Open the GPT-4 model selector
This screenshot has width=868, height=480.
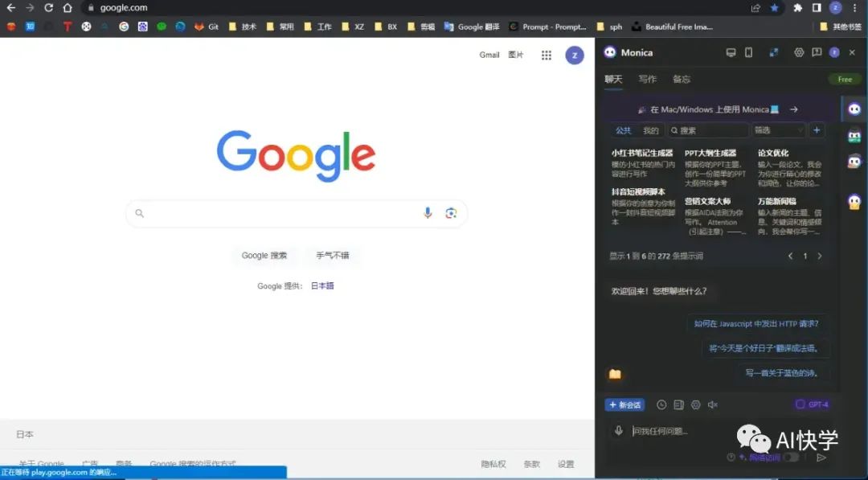[x=812, y=404]
